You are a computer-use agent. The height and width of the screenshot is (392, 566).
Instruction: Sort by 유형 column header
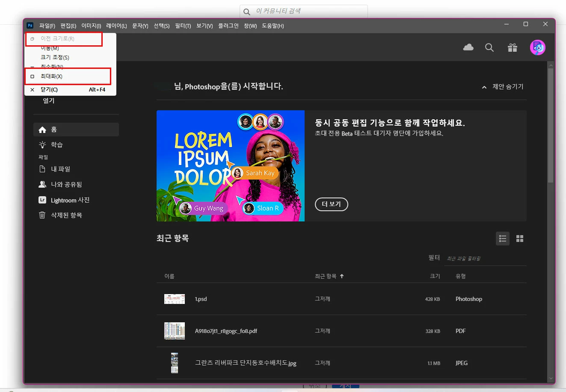coord(461,276)
